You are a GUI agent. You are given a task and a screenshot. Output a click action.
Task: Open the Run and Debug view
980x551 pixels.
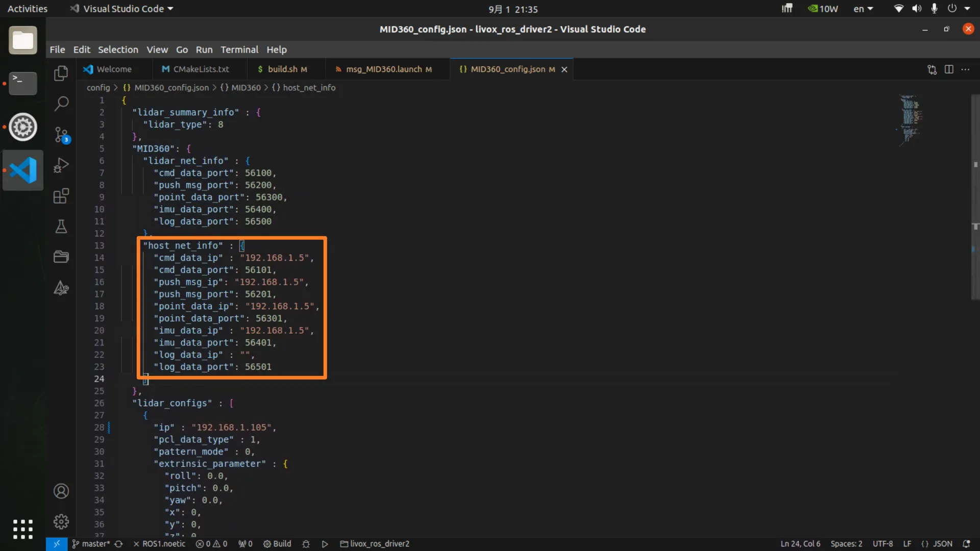(x=61, y=165)
